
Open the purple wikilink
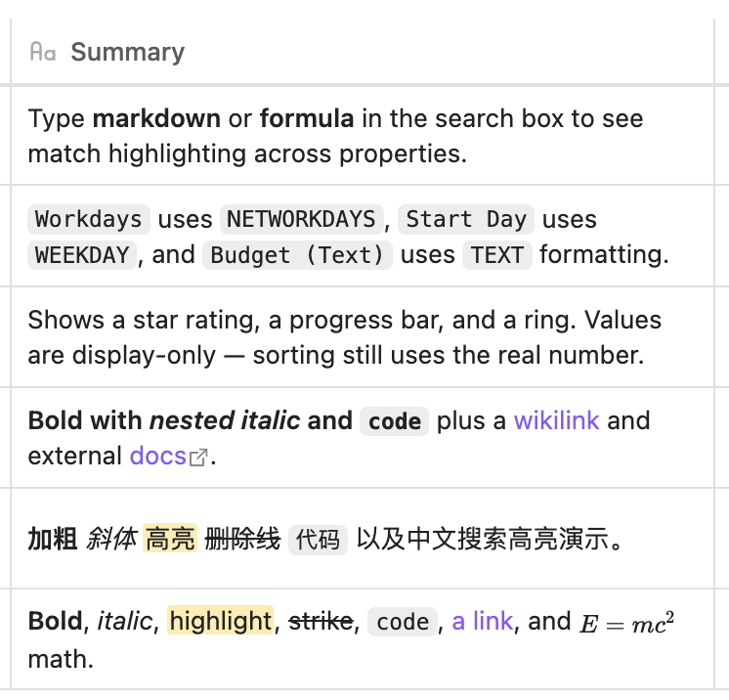pyautogui.click(x=556, y=420)
